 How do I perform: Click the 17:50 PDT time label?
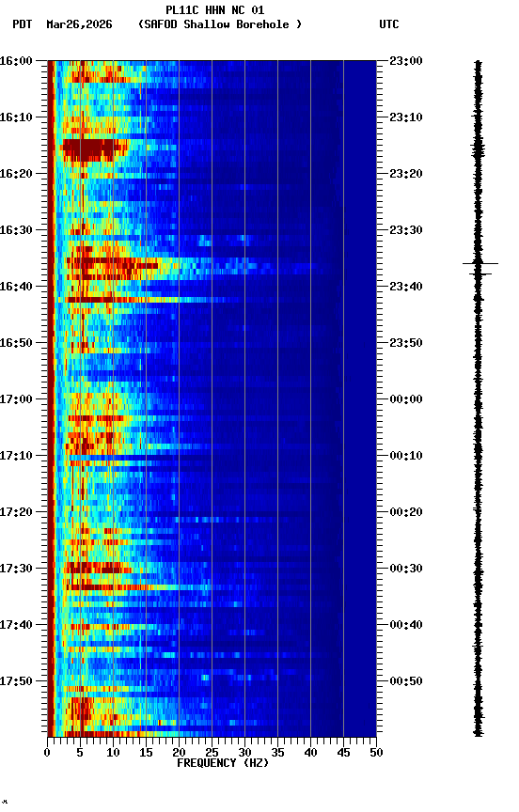coord(16,681)
